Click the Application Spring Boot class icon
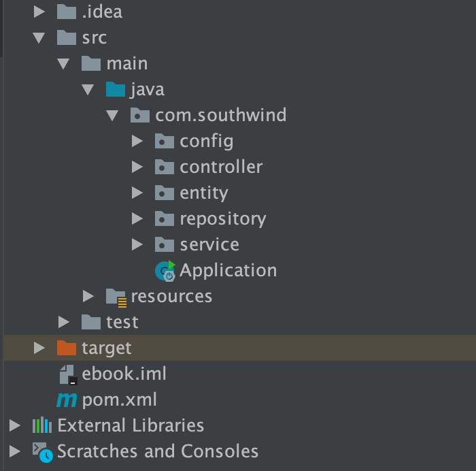The width and height of the screenshot is (476, 471). 165,271
